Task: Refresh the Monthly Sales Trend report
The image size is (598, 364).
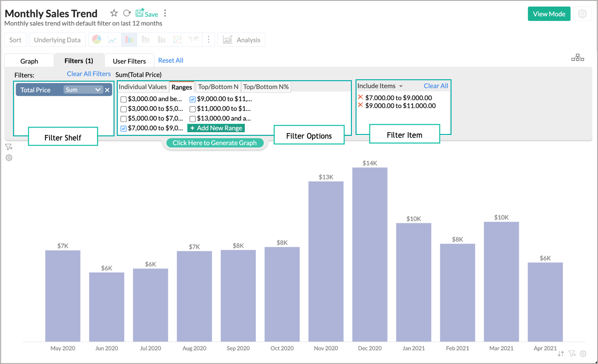Action: (x=126, y=13)
